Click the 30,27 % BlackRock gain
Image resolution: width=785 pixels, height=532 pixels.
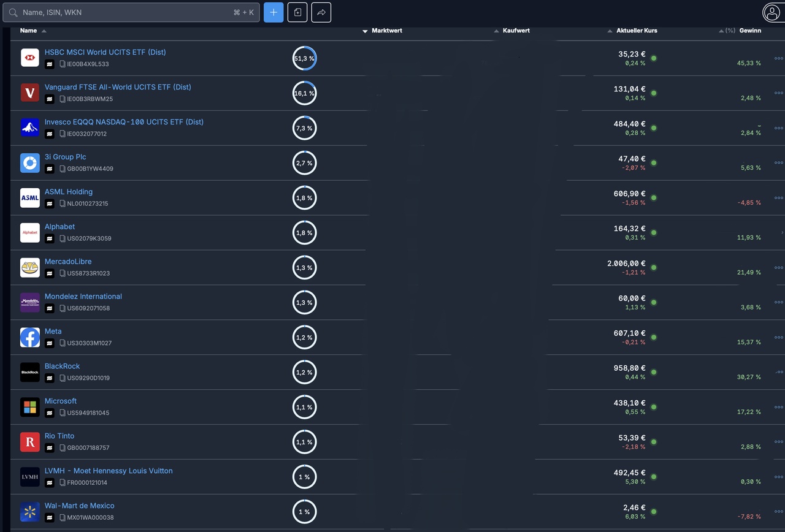click(x=749, y=378)
